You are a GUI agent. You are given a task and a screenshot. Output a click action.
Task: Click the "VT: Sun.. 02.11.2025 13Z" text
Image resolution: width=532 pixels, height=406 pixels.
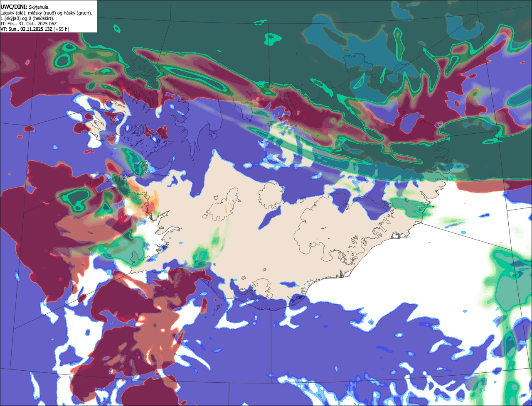pyautogui.click(x=26, y=29)
